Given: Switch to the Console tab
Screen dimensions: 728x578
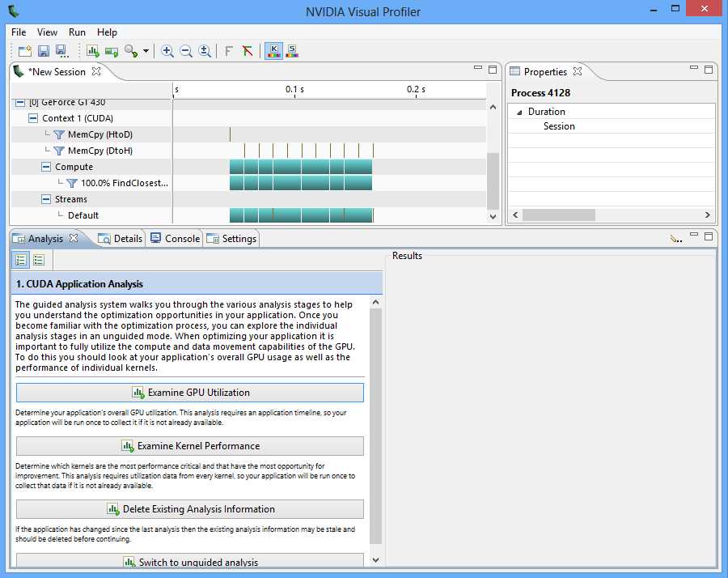Looking at the screenshot, I should 176,238.
